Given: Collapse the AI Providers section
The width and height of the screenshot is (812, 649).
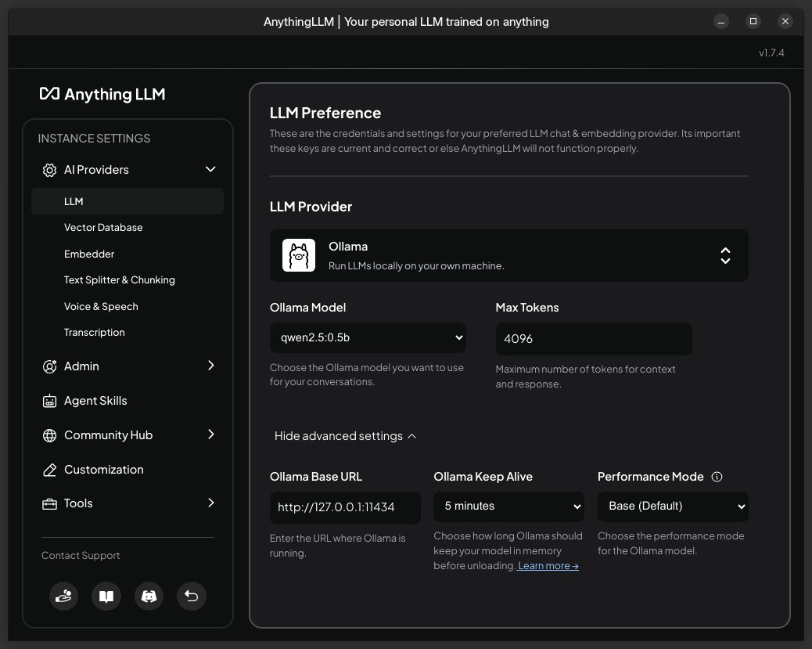Looking at the screenshot, I should (x=128, y=170).
